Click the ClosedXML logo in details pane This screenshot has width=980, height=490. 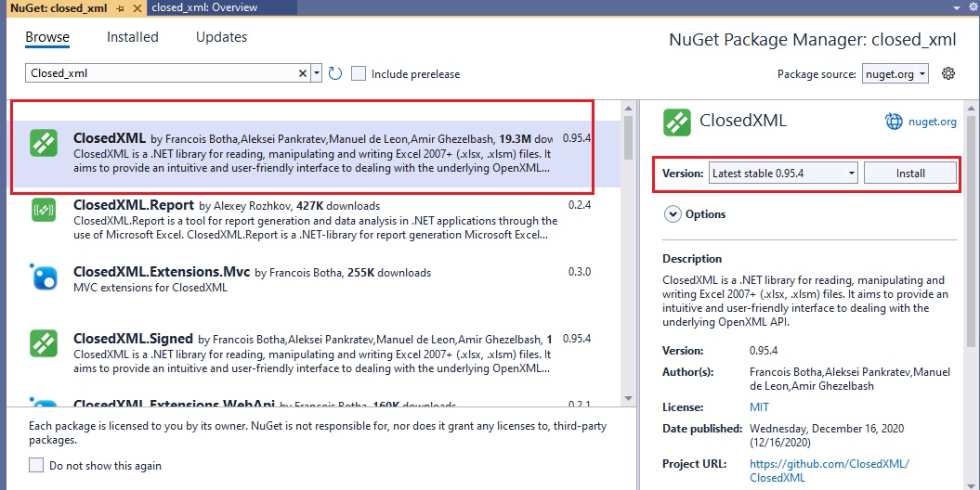[677, 122]
